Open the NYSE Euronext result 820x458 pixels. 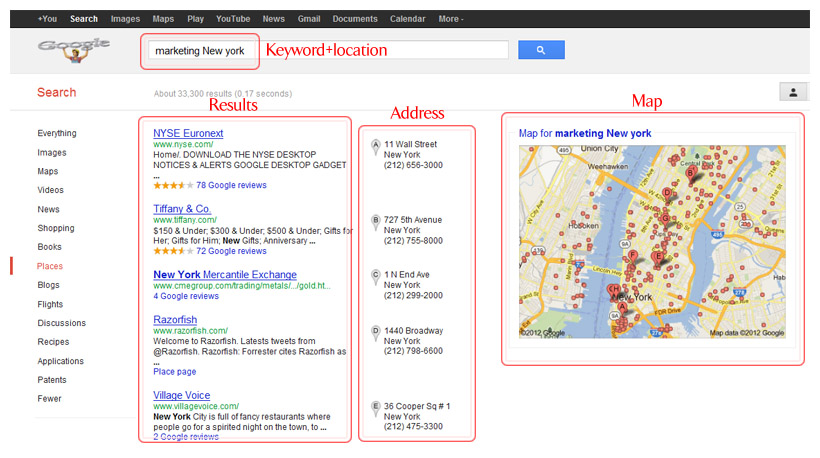[188, 133]
